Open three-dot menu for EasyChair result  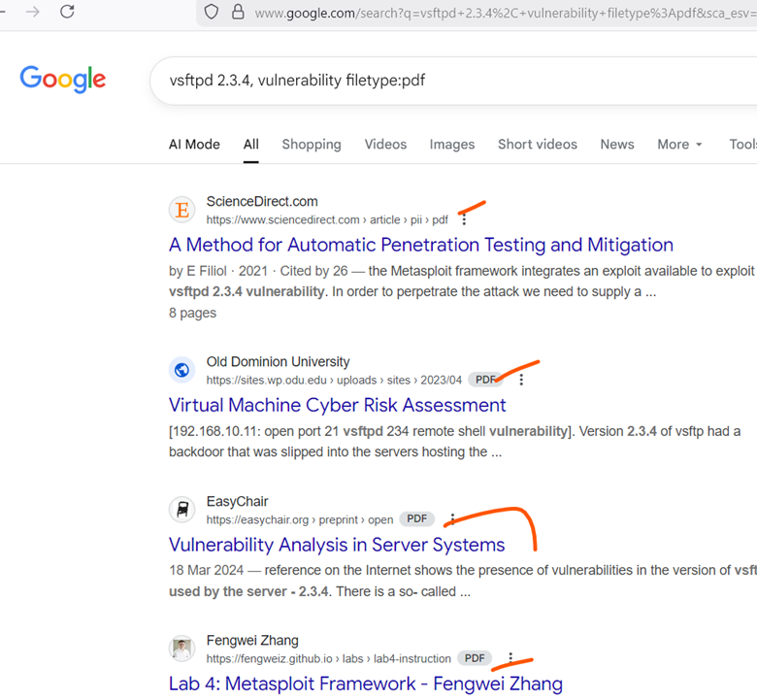[452, 519]
